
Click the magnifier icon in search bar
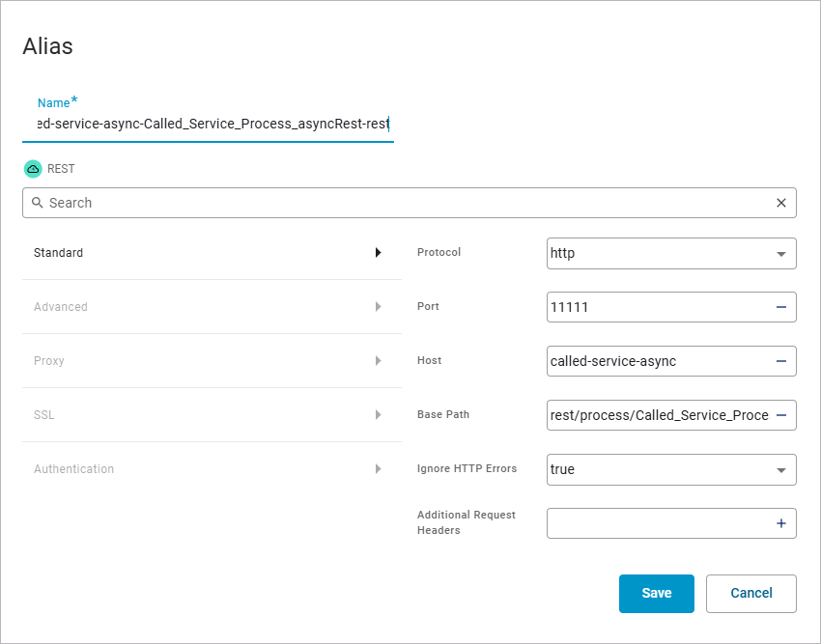(x=38, y=203)
